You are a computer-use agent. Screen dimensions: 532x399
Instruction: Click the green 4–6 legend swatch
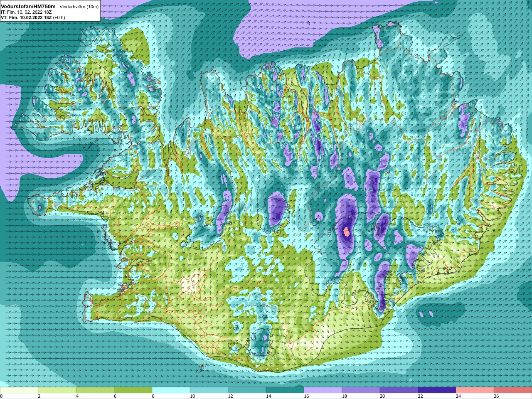(95, 390)
